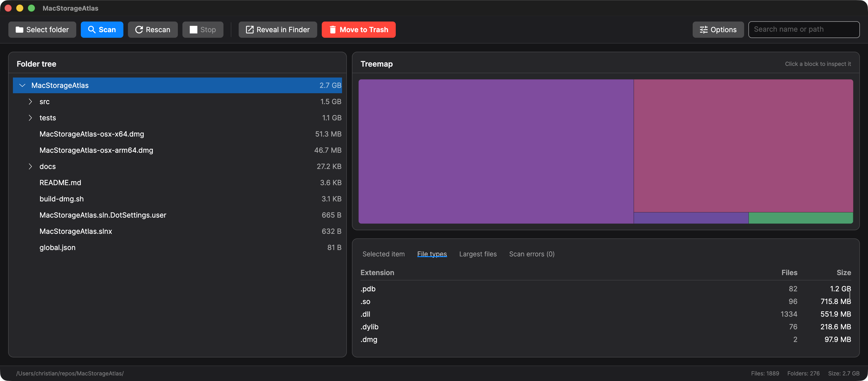Select global.json in the tree

pyautogui.click(x=177, y=247)
